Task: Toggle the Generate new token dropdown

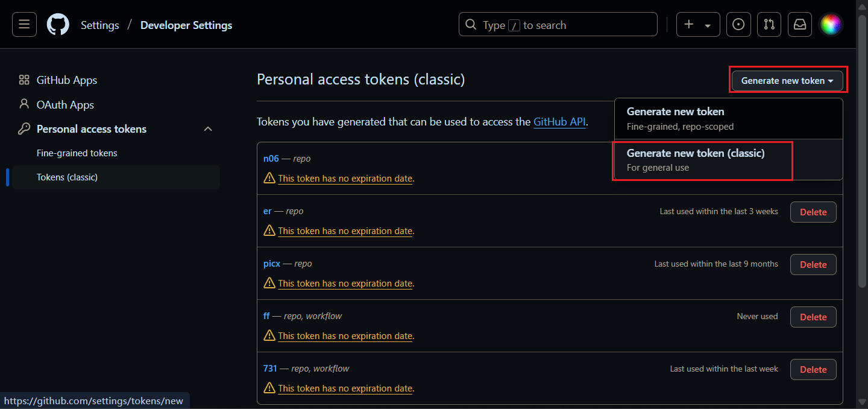Action: click(x=787, y=80)
